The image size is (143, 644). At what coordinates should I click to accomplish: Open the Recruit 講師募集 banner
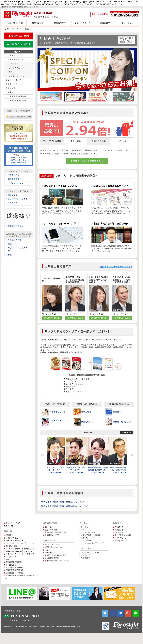coord(54,593)
